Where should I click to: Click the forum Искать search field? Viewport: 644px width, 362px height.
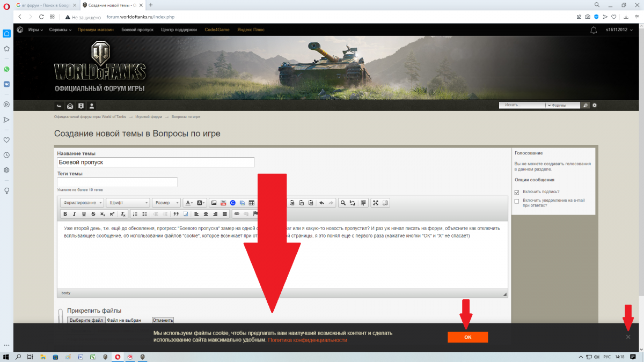[x=522, y=106]
